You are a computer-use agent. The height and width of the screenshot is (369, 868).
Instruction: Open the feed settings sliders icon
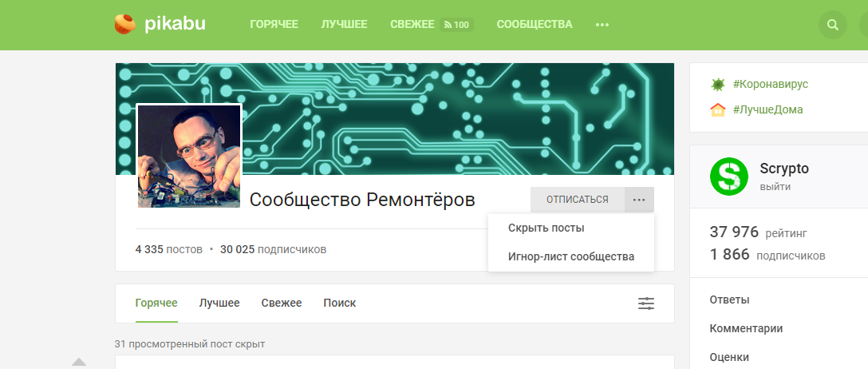pos(646,304)
